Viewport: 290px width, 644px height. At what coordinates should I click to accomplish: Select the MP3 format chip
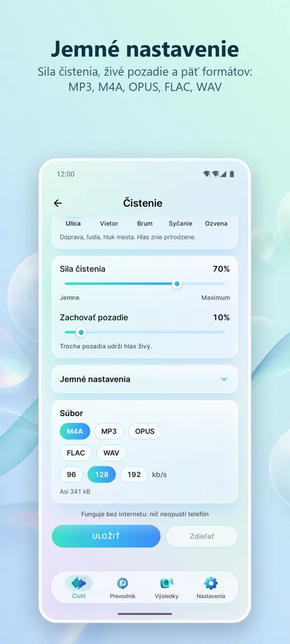[109, 431]
